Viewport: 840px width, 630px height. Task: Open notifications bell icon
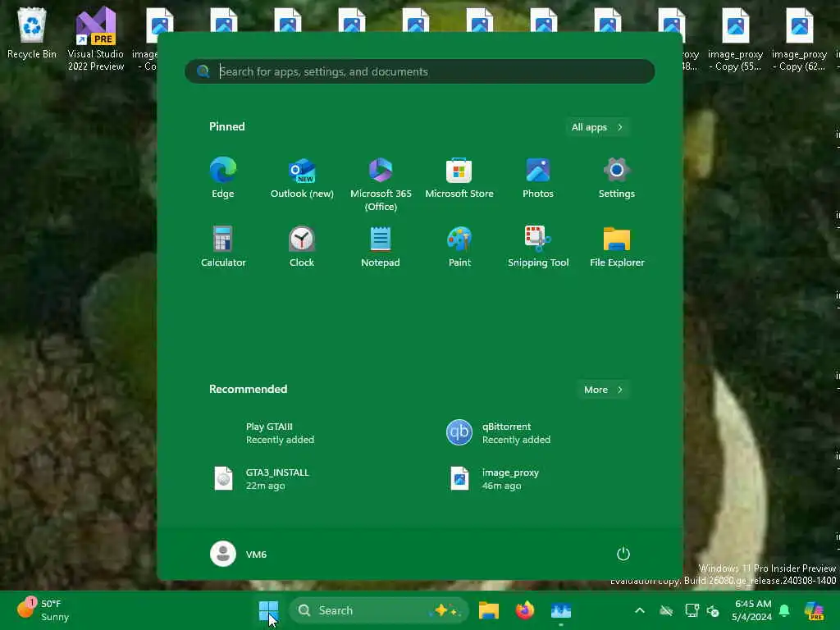pos(784,610)
